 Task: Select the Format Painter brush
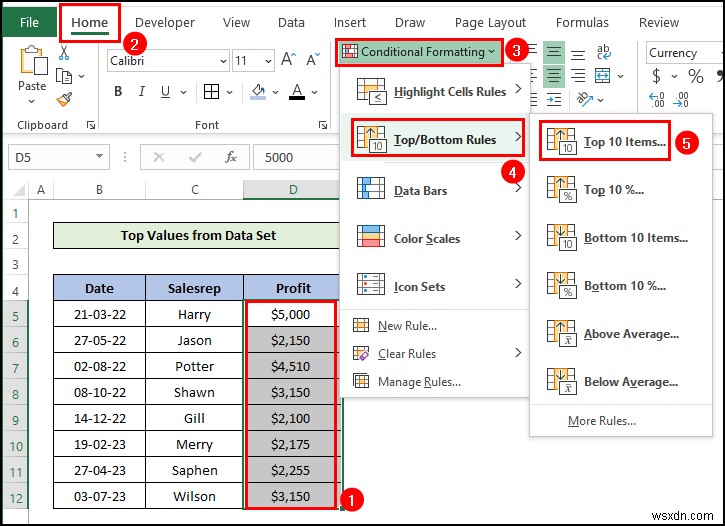pyautogui.click(x=64, y=99)
